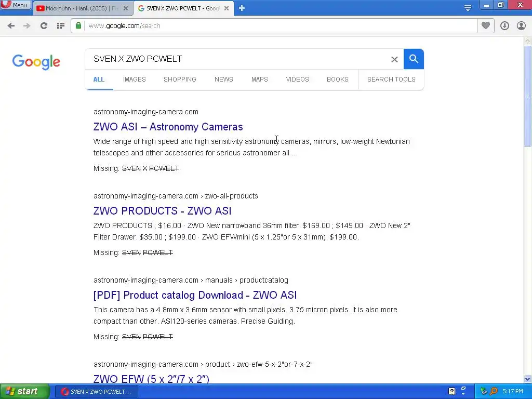Switch to IMAGES results

click(x=135, y=79)
